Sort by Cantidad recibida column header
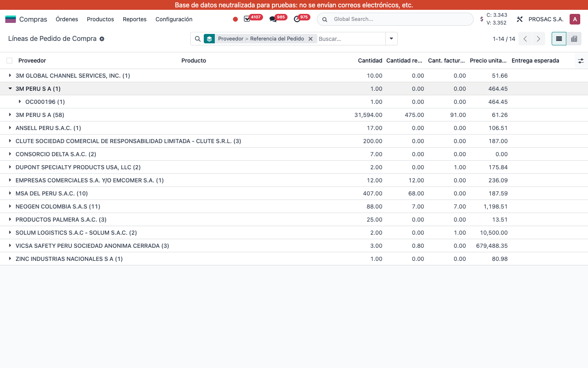 [x=404, y=61]
